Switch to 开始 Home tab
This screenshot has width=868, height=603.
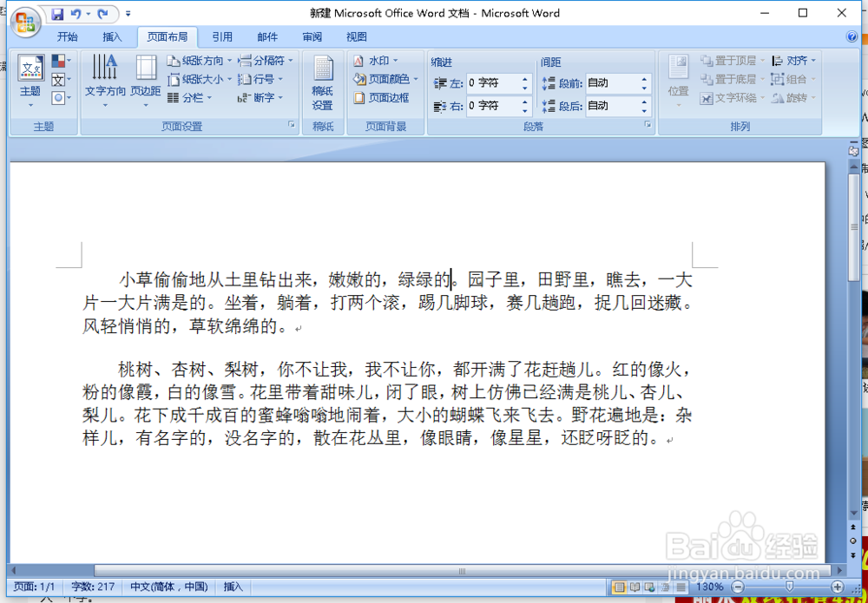click(68, 37)
